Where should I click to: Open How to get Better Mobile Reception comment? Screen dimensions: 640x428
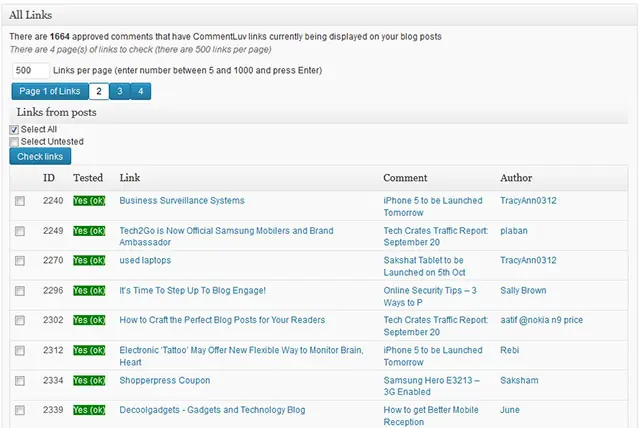pyautogui.click(x=431, y=416)
